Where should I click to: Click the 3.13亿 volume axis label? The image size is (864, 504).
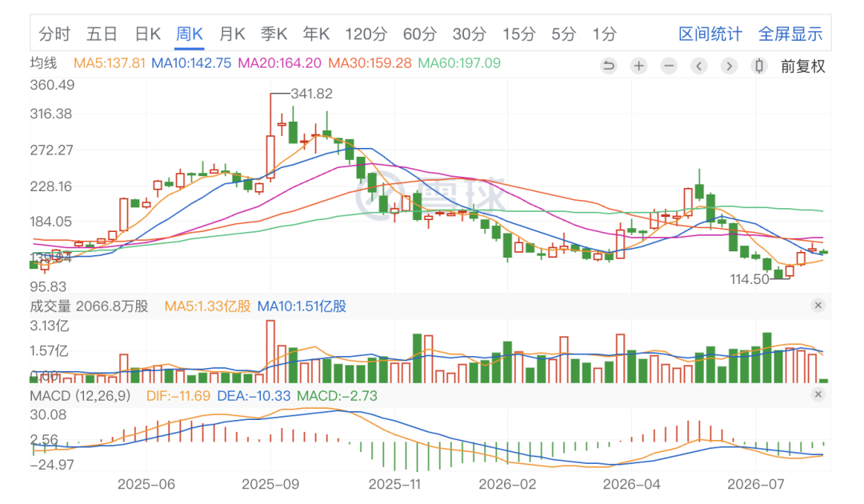[x=50, y=326]
